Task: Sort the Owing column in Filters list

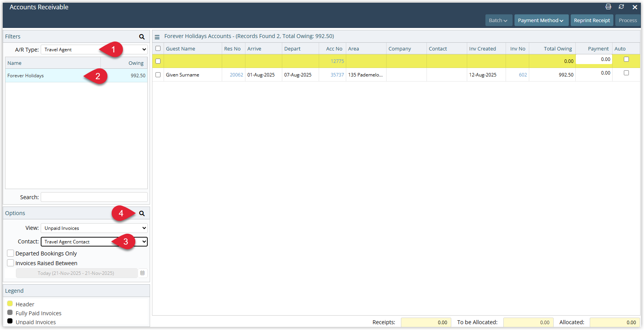Action: (124, 63)
